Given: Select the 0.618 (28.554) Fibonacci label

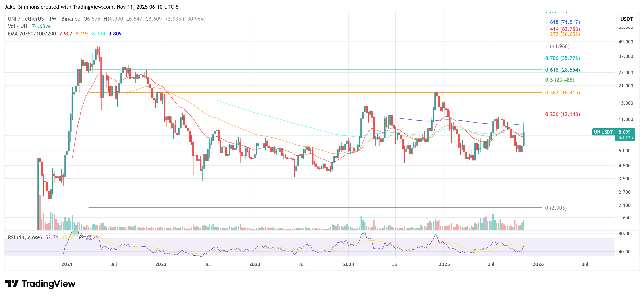Looking at the screenshot, I should (x=562, y=70).
